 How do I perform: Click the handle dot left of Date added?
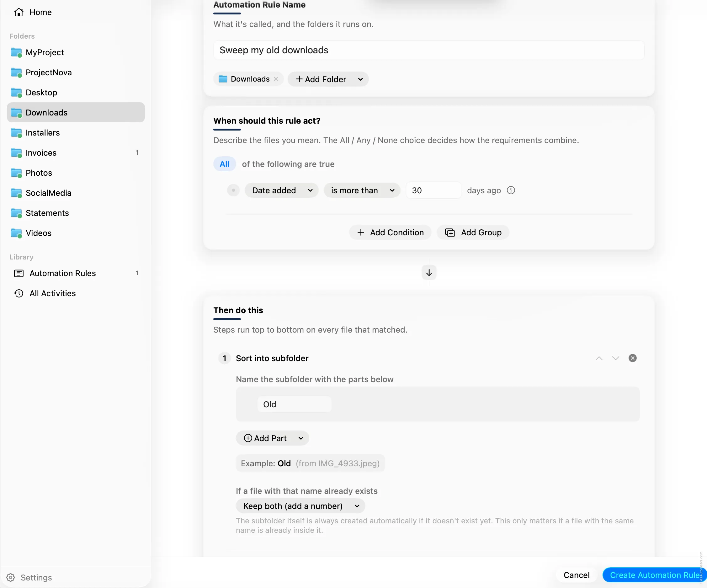point(233,190)
